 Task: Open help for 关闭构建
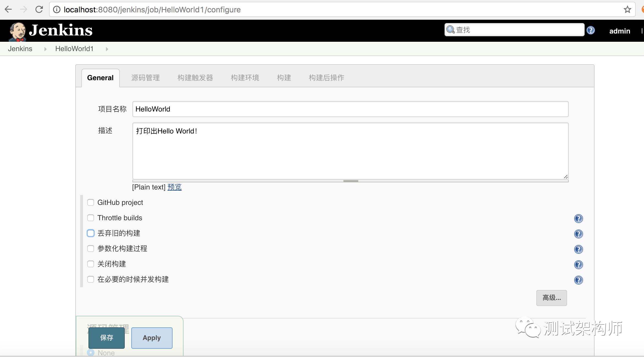pyautogui.click(x=579, y=265)
